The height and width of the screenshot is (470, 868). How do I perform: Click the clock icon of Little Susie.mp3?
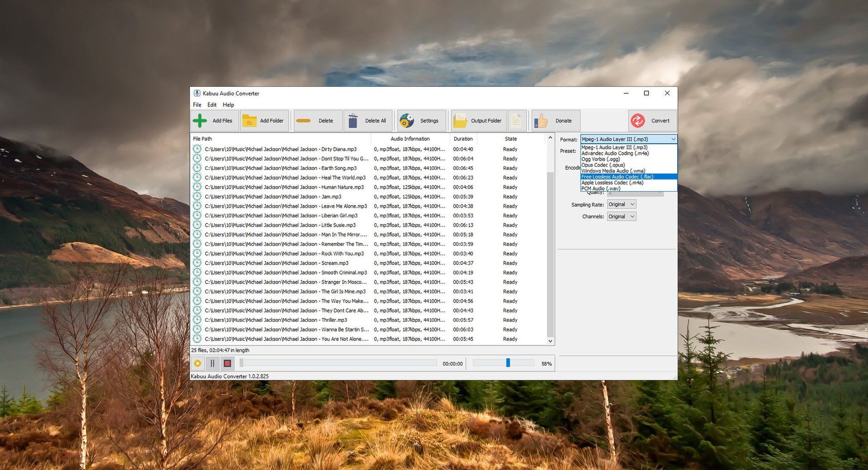click(197, 225)
